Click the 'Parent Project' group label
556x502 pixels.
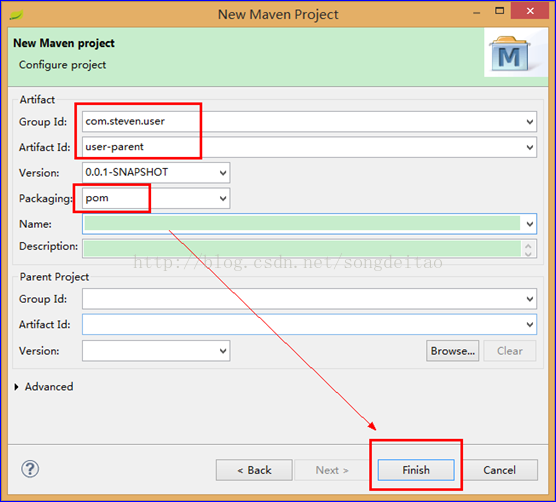54,277
